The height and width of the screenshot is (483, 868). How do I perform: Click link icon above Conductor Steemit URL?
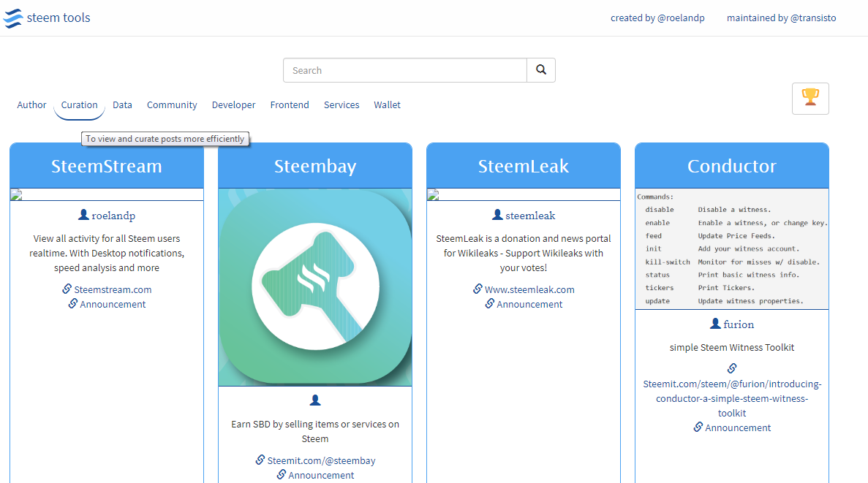(x=732, y=368)
